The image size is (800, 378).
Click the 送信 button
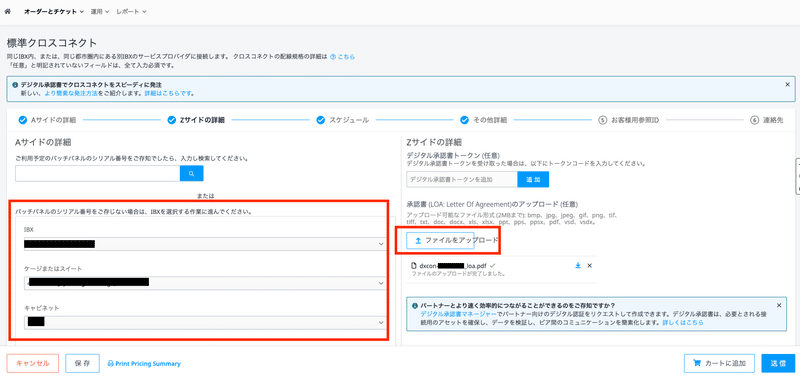click(778, 364)
